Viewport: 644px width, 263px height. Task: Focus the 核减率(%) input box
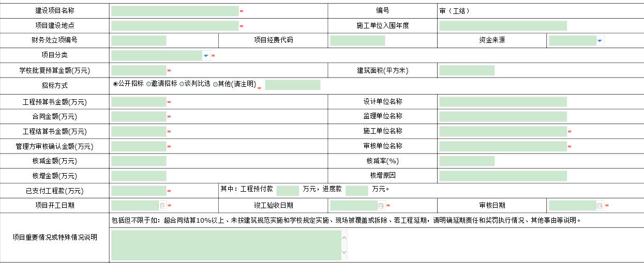[x=467, y=161]
